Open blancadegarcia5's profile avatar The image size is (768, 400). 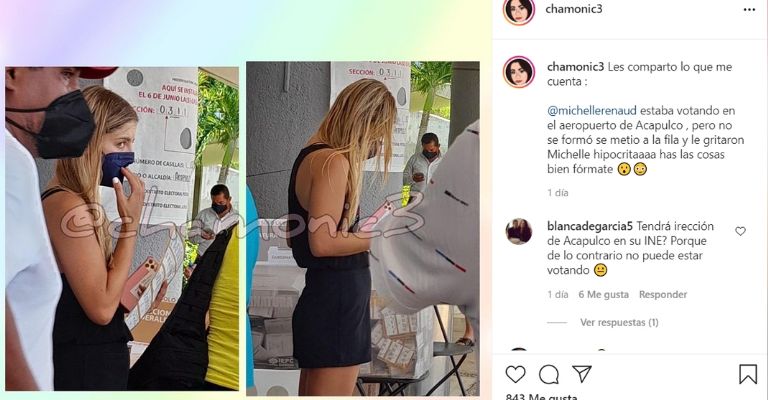(x=519, y=231)
